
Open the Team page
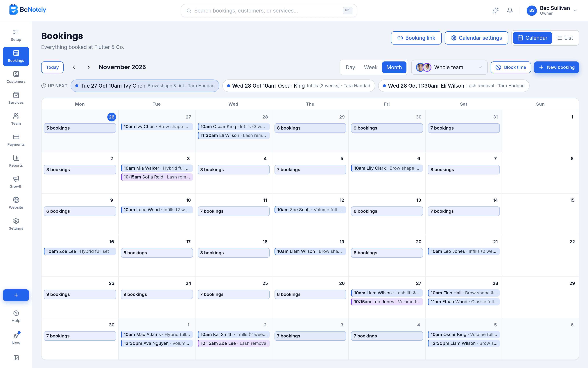(16, 119)
